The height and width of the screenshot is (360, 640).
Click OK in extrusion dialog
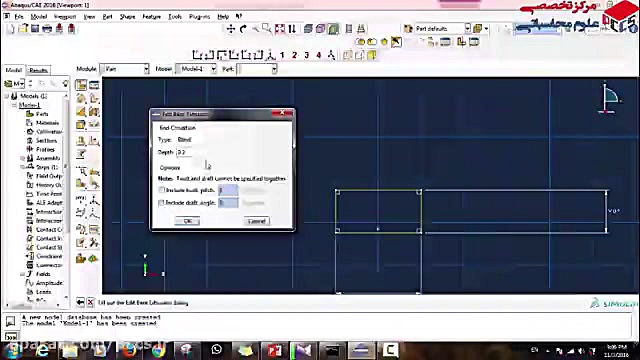point(187,221)
